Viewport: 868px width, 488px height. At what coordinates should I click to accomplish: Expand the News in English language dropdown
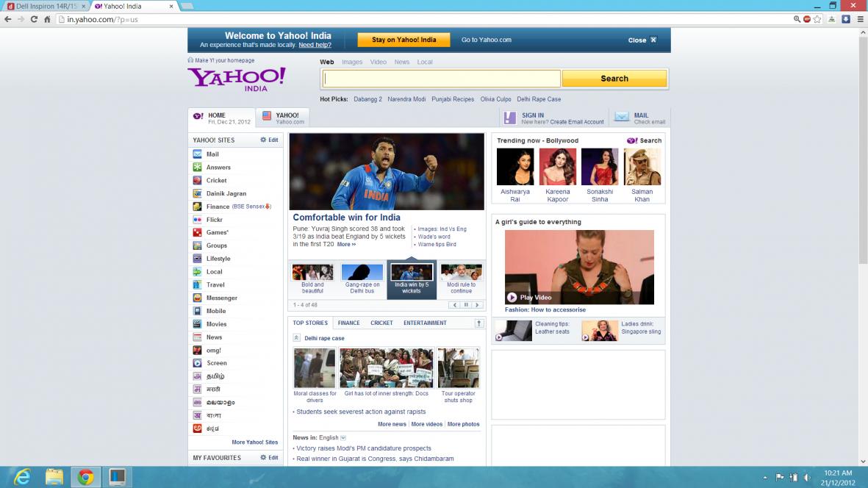[343, 438]
